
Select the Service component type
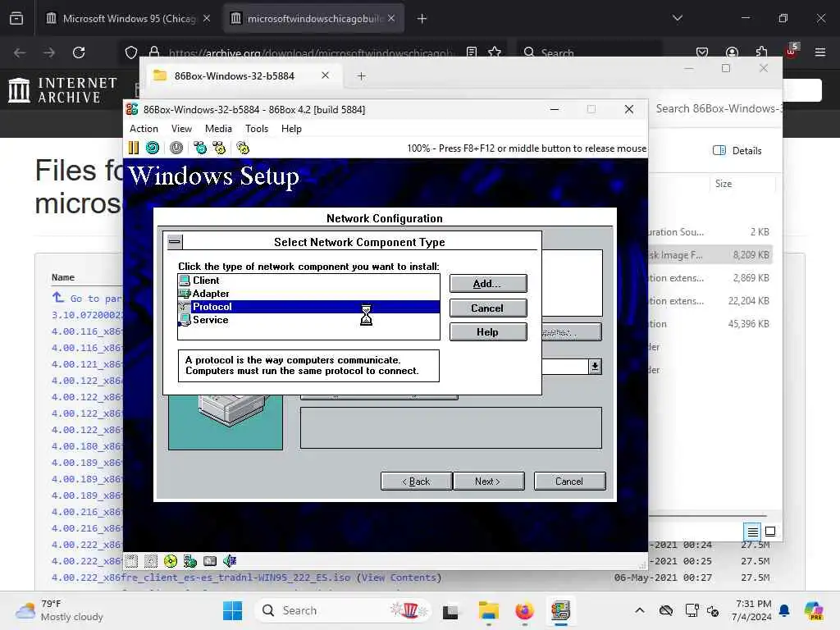(308, 320)
